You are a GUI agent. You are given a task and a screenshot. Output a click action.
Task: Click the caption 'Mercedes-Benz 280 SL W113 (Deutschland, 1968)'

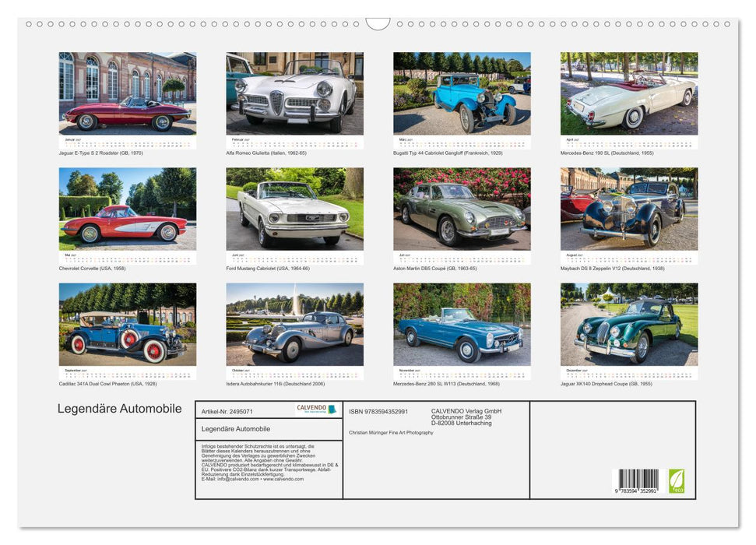coord(446,384)
